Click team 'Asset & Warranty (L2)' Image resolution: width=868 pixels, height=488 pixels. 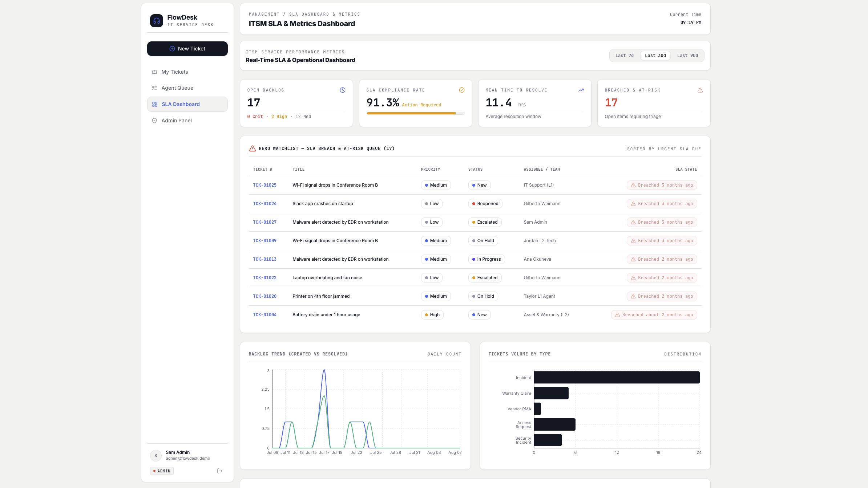[546, 315]
